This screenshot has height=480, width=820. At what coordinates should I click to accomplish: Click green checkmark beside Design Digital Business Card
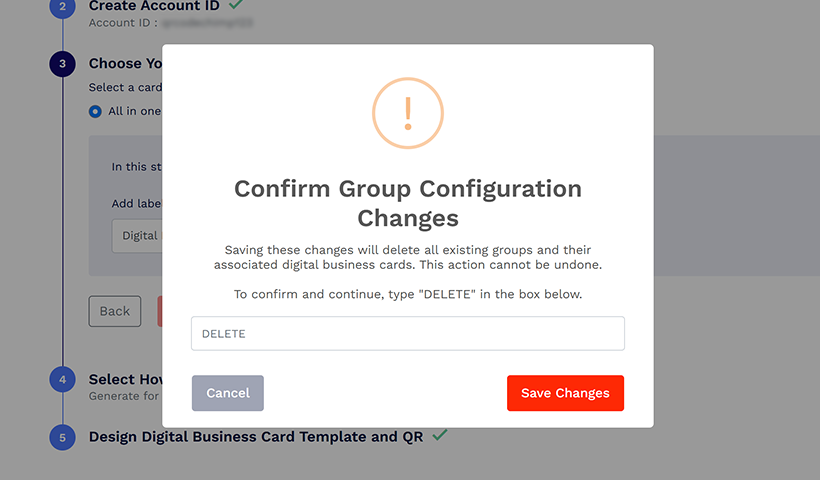tap(440, 435)
